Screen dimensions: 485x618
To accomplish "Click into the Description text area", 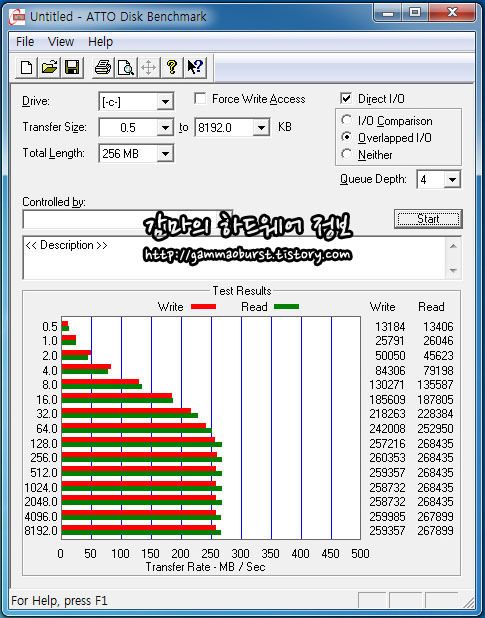I will pyautogui.click(x=234, y=258).
